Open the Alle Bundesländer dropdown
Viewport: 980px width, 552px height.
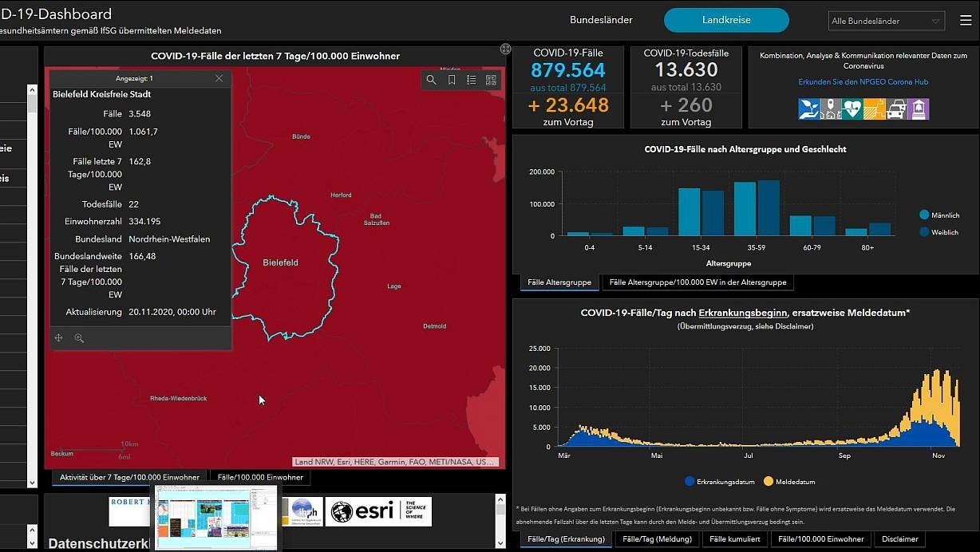pos(886,22)
